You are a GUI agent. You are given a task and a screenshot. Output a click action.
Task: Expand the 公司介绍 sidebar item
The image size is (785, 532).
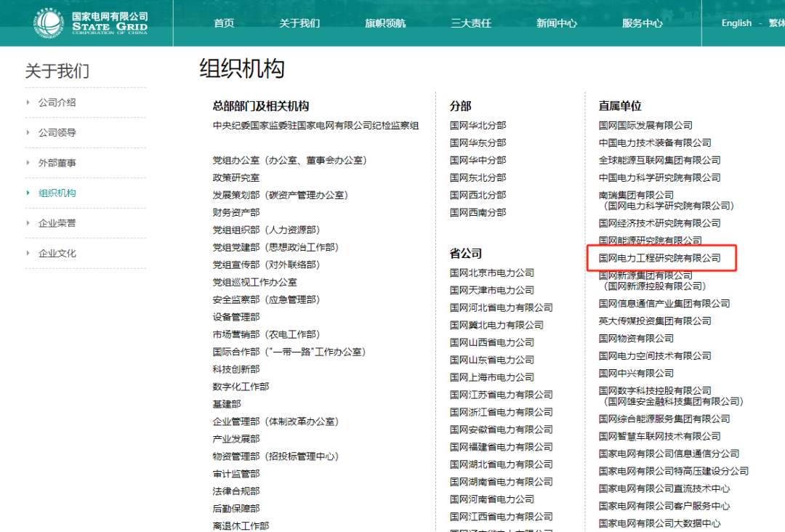(x=57, y=102)
